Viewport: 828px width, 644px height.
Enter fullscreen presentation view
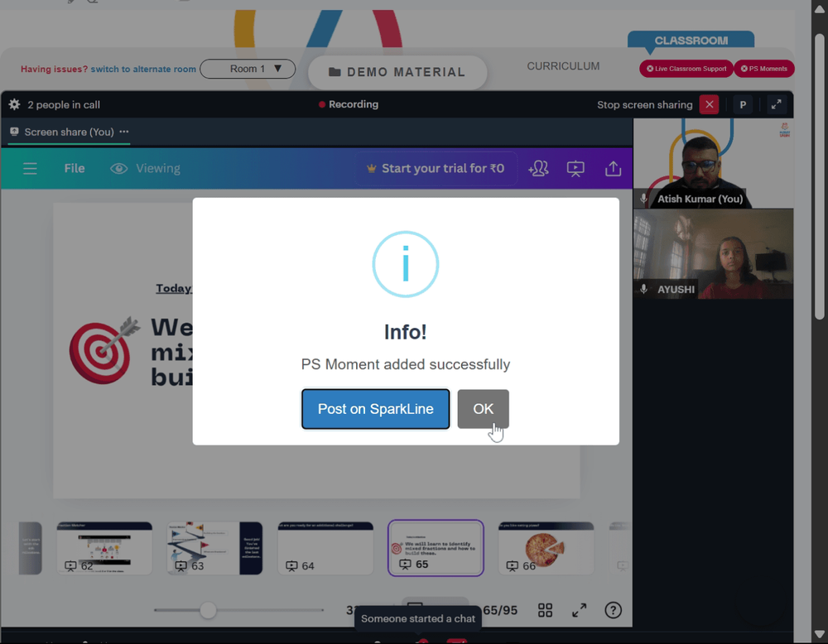[580, 610]
